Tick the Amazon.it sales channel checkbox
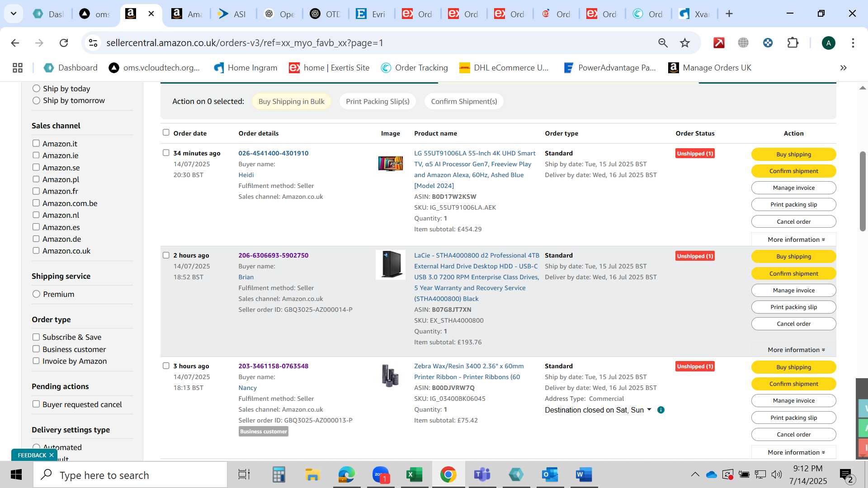 36,143
